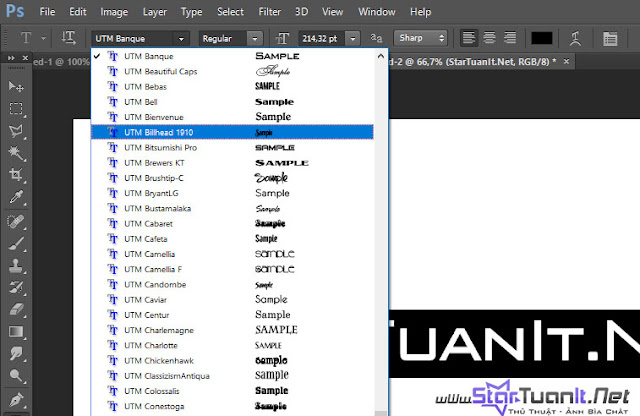The image size is (640, 416).
Task: Toggle text orientation icon
Action: tap(68, 38)
